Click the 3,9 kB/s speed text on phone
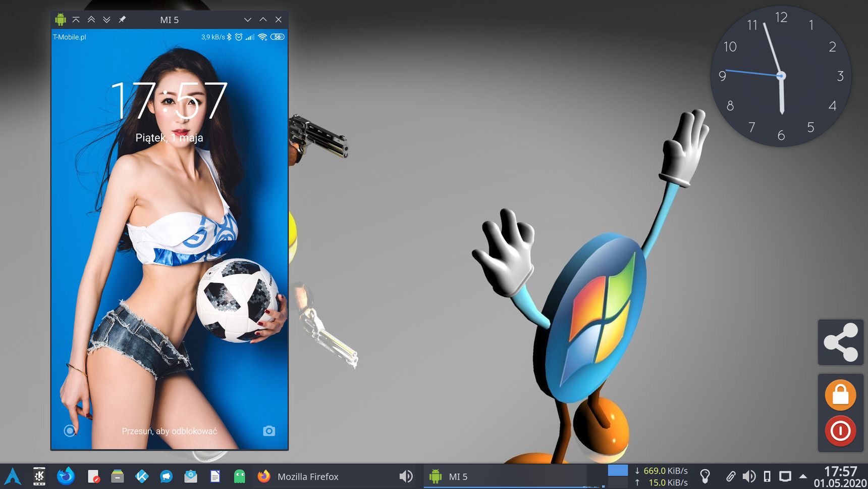Image resolution: width=868 pixels, height=489 pixels. [213, 37]
